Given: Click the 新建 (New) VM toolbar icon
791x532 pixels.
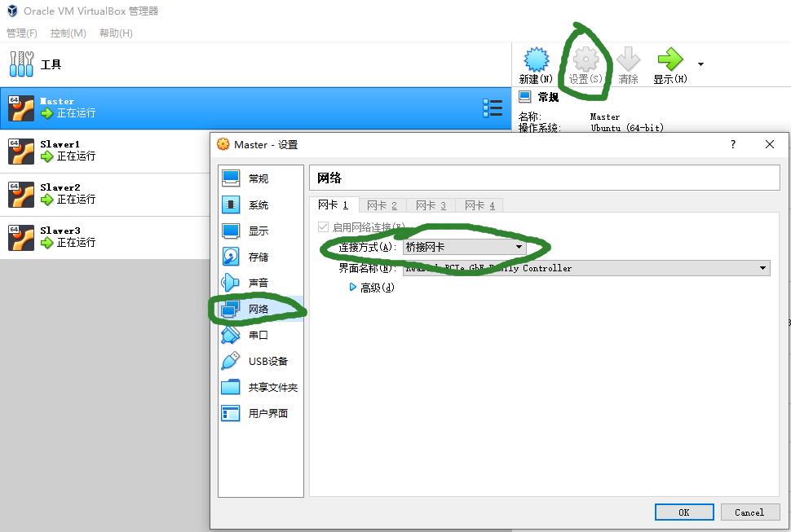Looking at the screenshot, I should 536,62.
